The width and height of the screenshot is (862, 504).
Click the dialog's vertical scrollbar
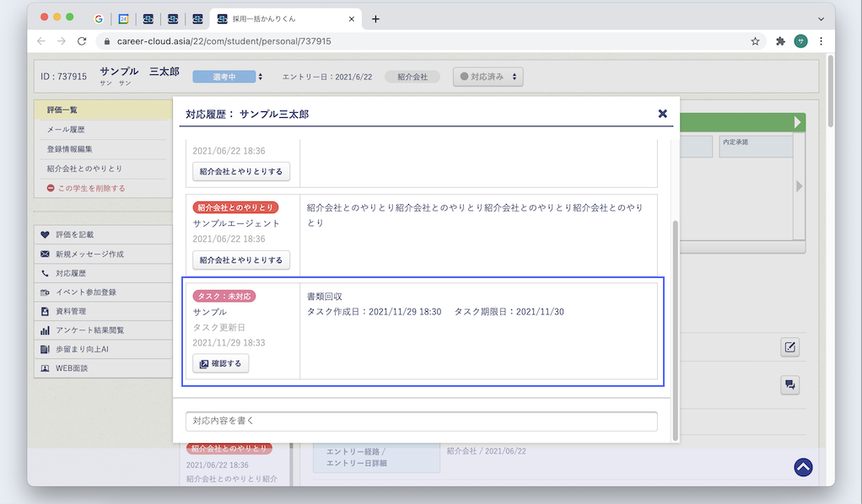(674, 329)
